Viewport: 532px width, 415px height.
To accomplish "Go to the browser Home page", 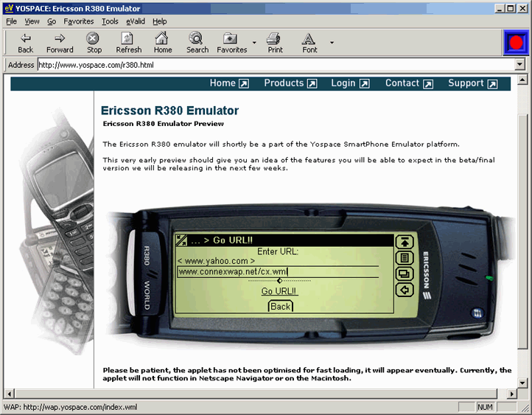I will 163,43.
